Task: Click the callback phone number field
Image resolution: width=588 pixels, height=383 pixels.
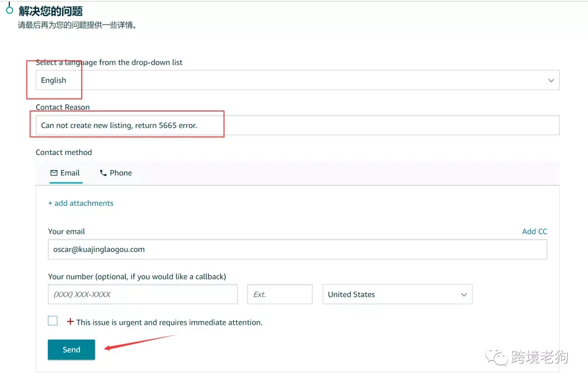Action: click(x=143, y=294)
